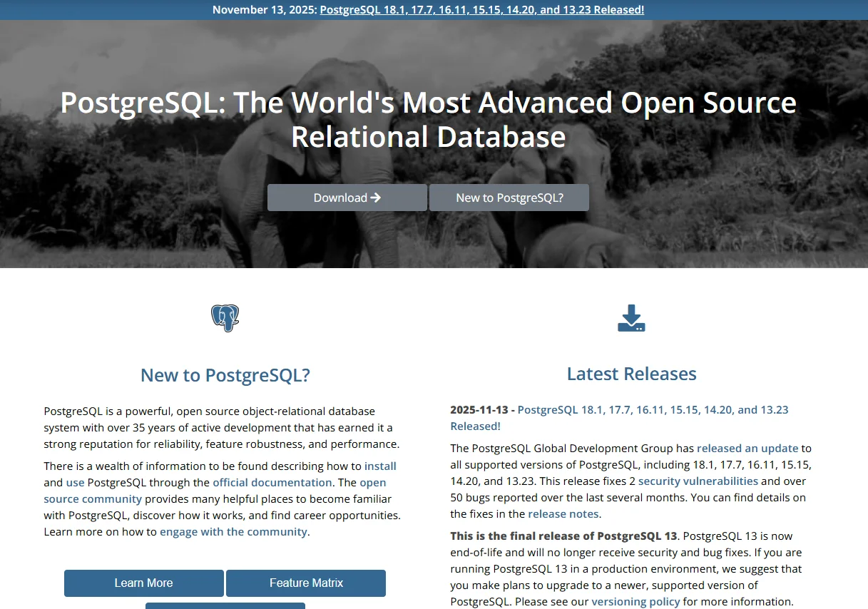Visit the open source community link
The width and height of the screenshot is (868, 609).
pos(93,498)
